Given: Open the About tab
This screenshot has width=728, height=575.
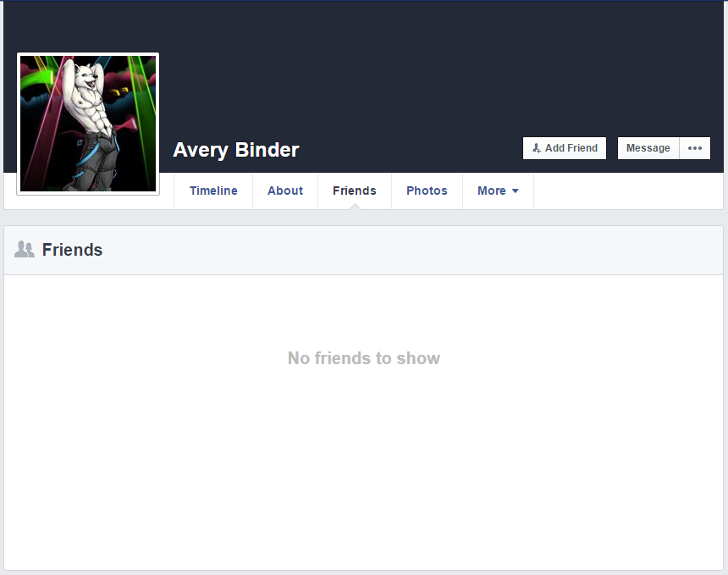Looking at the screenshot, I should 285,191.
